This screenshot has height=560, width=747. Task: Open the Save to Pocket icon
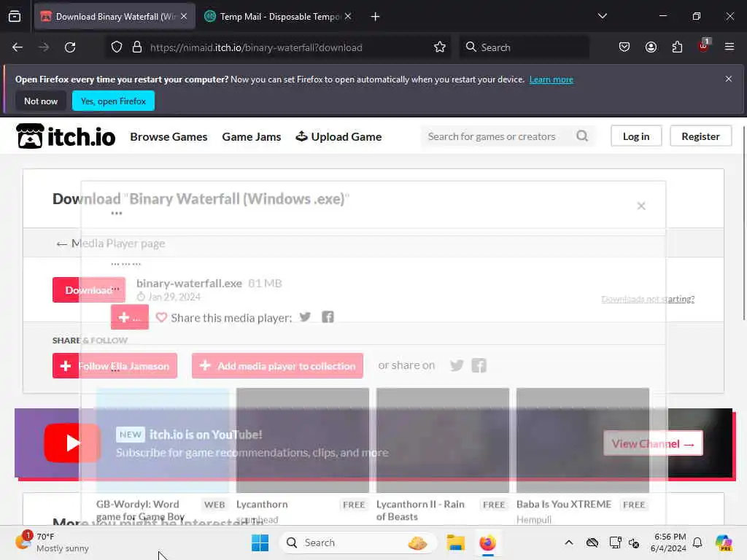coord(624,47)
